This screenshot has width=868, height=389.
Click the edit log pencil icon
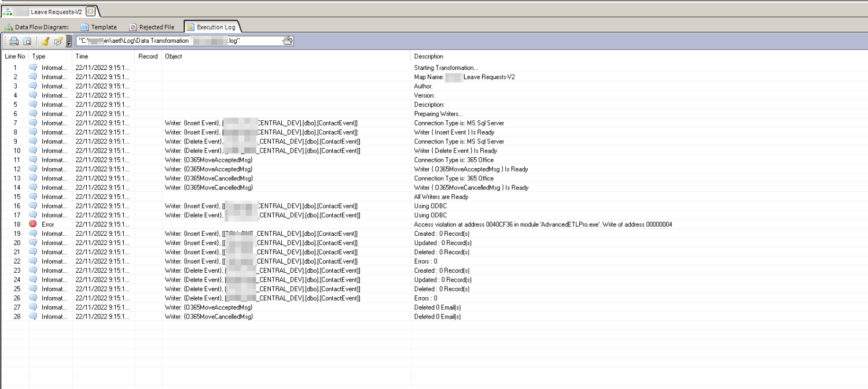(x=58, y=41)
